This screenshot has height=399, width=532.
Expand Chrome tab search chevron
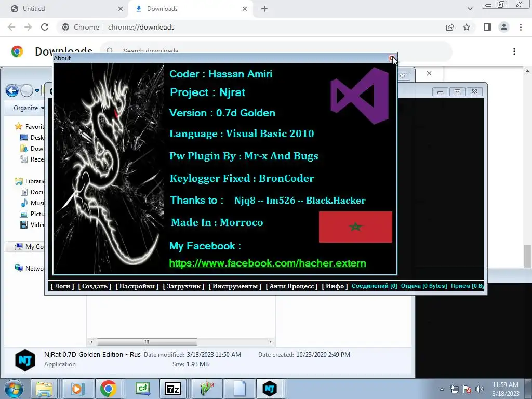tap(470, 9)
